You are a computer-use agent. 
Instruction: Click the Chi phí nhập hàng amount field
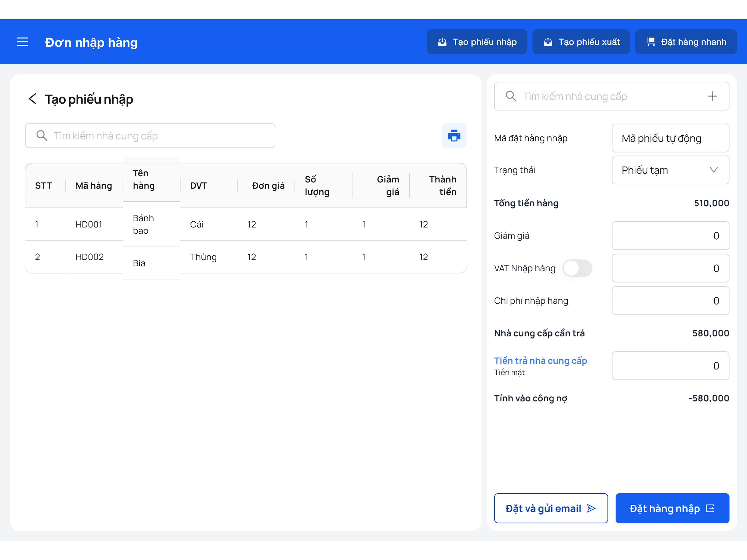670,301
